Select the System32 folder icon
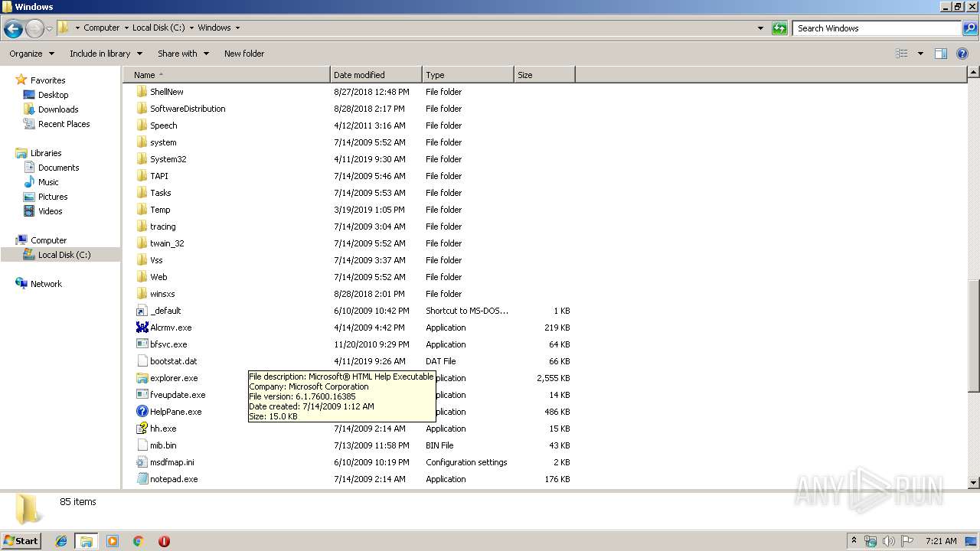The image size is (980, 551). coord(142,159)
